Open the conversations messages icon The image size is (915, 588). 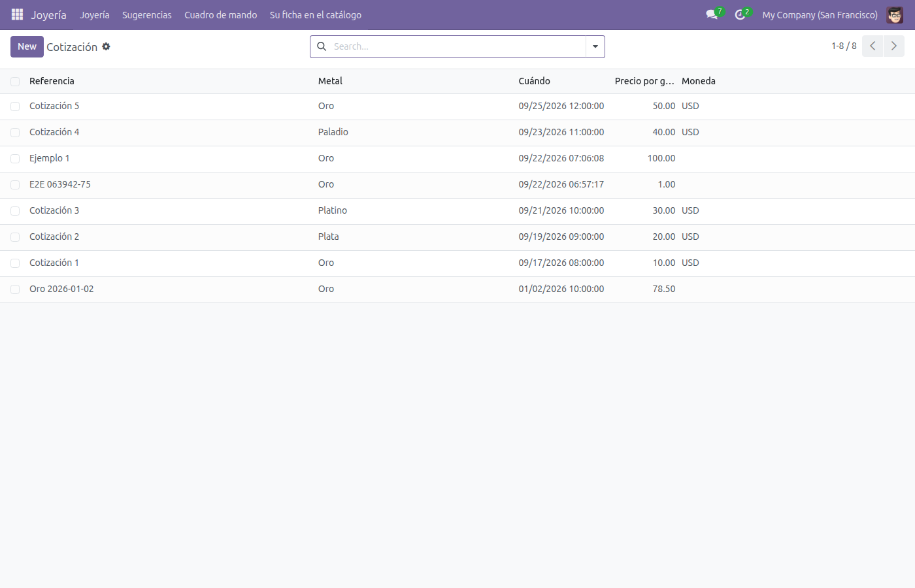(712, 14)
